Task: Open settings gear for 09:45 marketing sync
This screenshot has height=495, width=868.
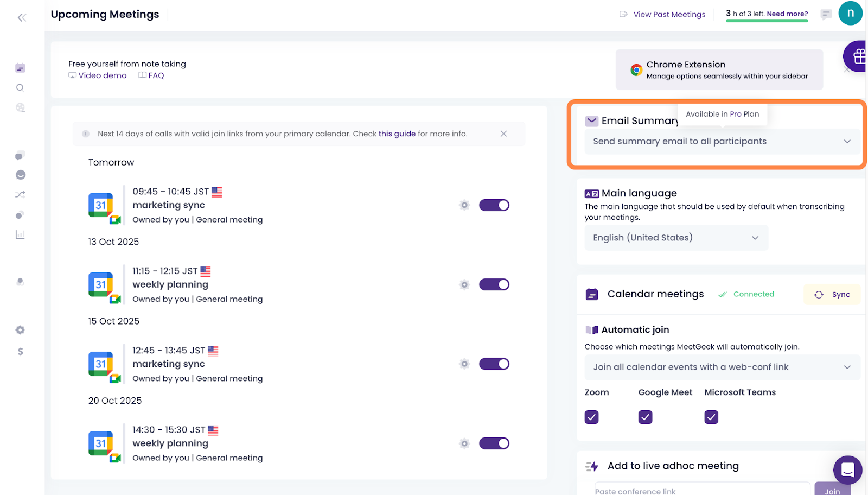Action: [464, 205]
